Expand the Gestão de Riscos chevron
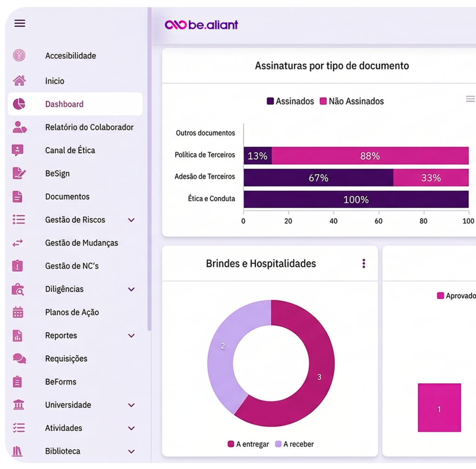The image size is (476, 469). [132, 220]
